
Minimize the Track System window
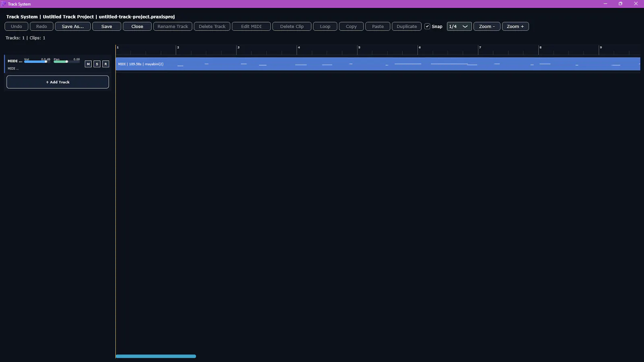tap(605, 4)
